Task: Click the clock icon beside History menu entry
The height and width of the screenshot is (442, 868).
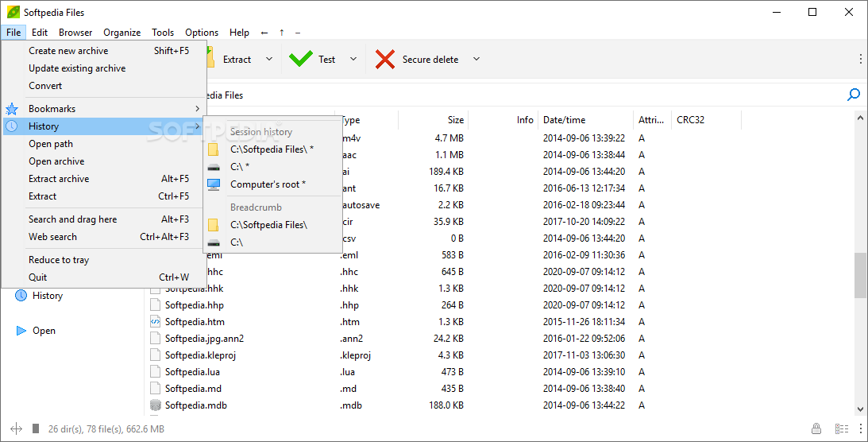Action: click(11, 126)
